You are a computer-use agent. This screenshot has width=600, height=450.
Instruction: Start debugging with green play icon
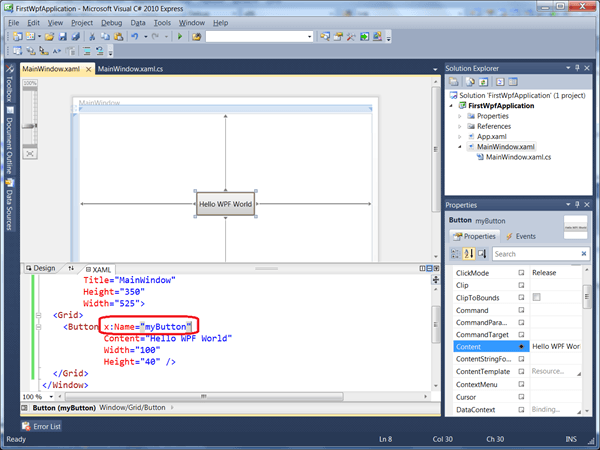coord(180,36)
